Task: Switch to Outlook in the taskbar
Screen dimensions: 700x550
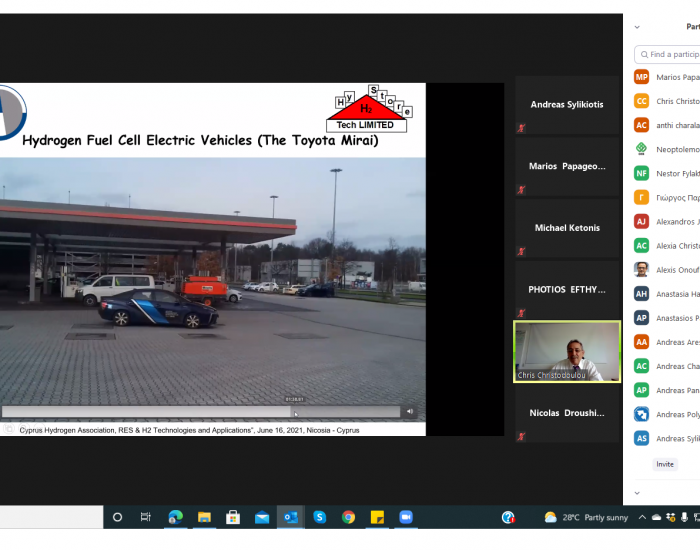Action: 291,517
